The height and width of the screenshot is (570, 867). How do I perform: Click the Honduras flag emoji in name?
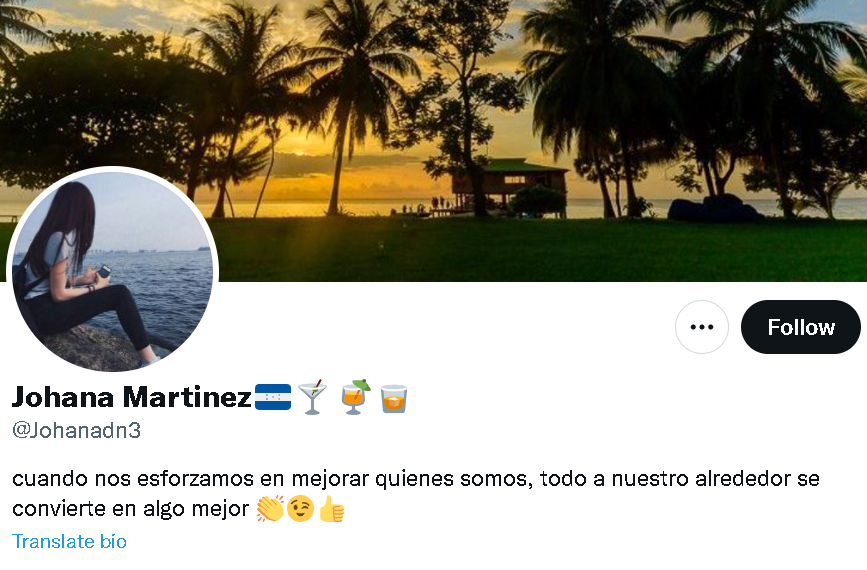click(273, 397)
